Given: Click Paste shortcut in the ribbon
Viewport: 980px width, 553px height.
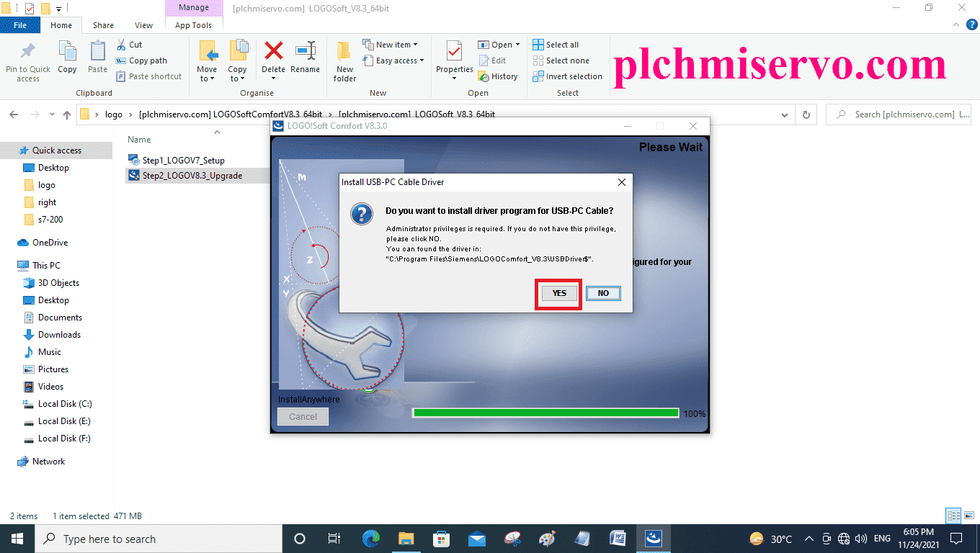Looking at the screenshot, I should pyautogui.click(x=148, y=76).
